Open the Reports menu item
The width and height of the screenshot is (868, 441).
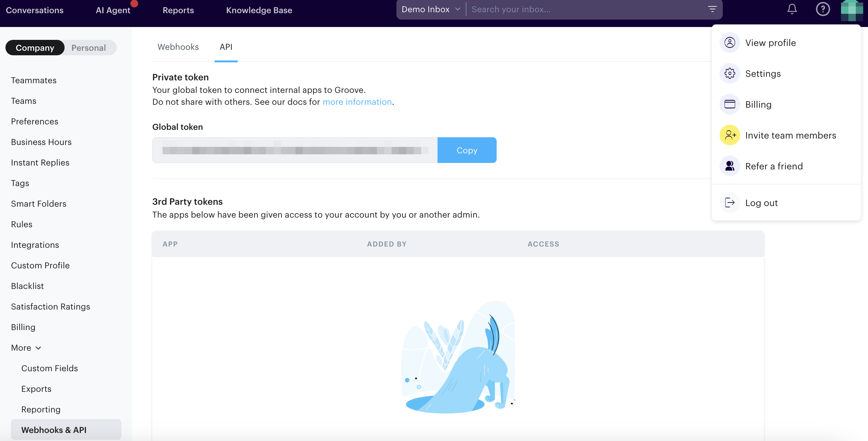click(x=178, y=10)
